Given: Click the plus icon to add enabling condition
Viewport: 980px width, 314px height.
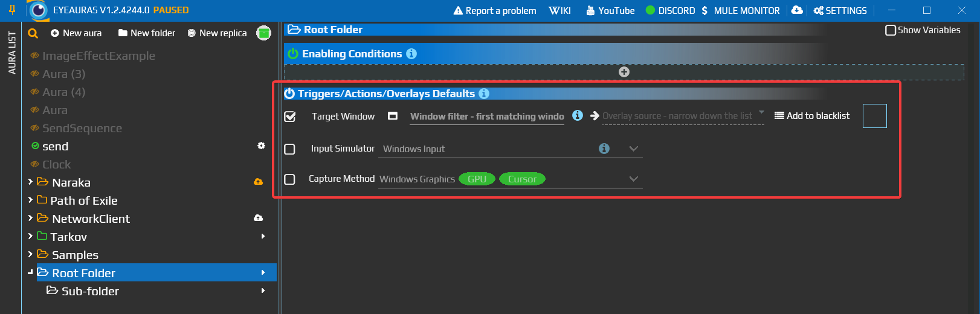Looking at the screenshot, I should tap(624, 72).
